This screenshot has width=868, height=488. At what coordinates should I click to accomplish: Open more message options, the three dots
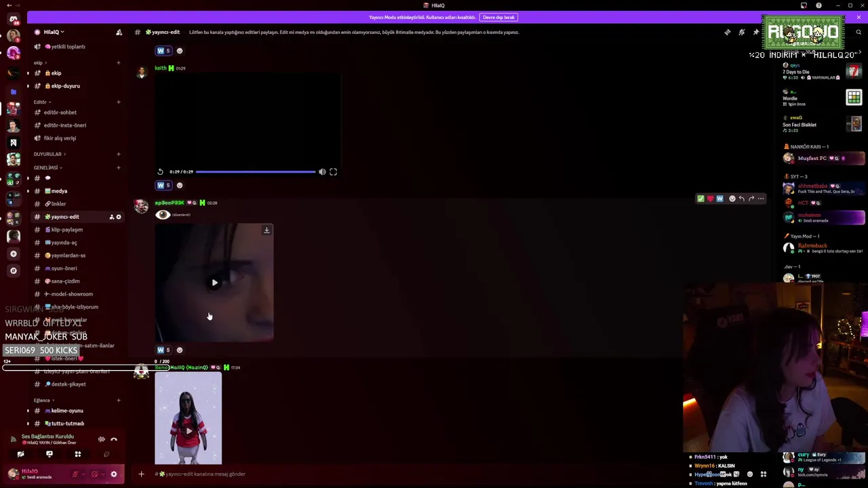click(x=760, y=199)
